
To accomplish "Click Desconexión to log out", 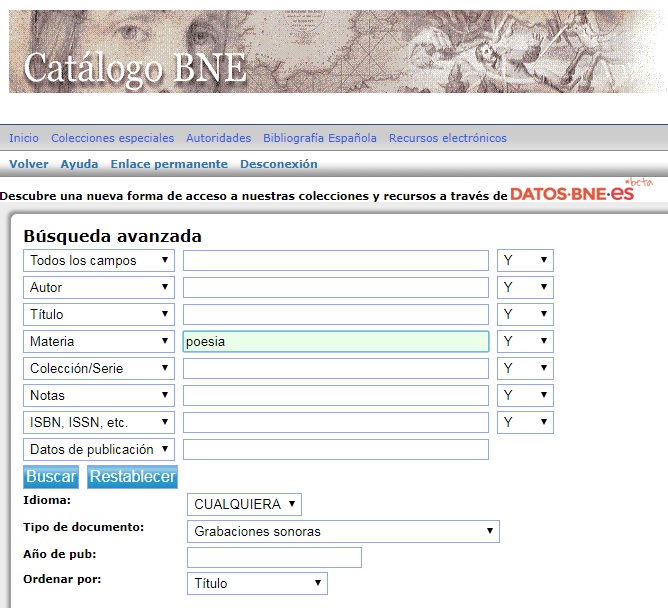I will (279, 164).
